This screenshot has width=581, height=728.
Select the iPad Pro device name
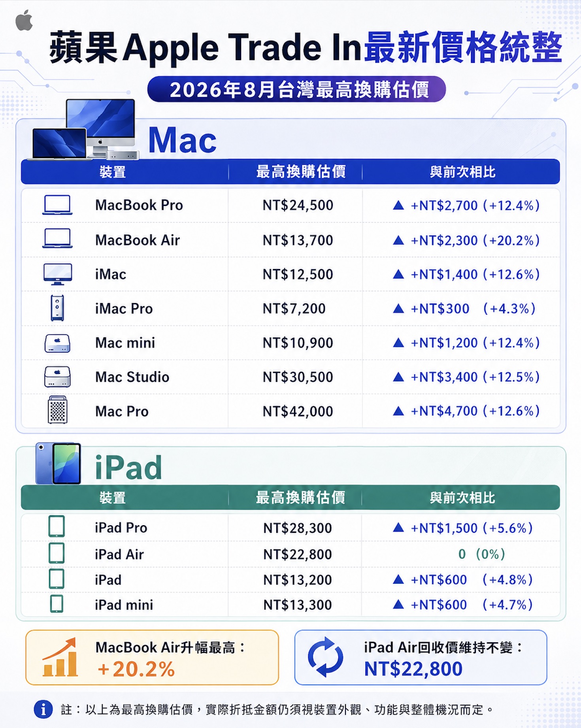coord(121,528)
